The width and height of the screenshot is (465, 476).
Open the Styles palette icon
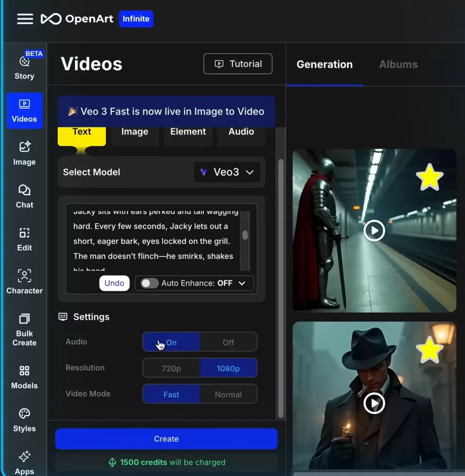coord(24,420)
